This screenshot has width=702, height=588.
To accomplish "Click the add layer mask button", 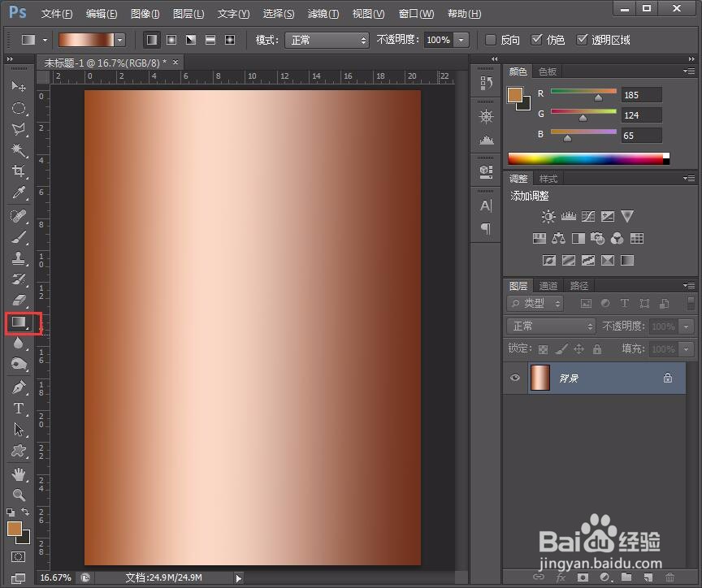I will click(583, 577).
